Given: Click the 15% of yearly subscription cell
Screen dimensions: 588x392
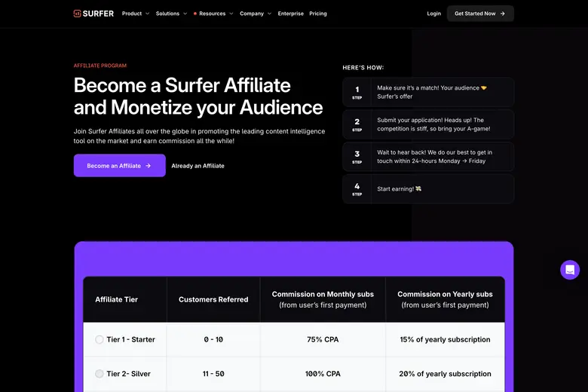Looking at the screenshot, I should pos(445,339).
